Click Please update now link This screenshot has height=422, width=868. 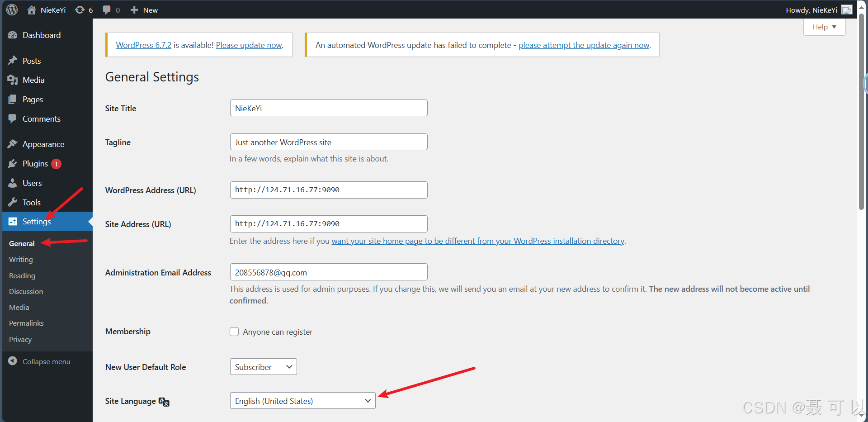coord(249,45)
